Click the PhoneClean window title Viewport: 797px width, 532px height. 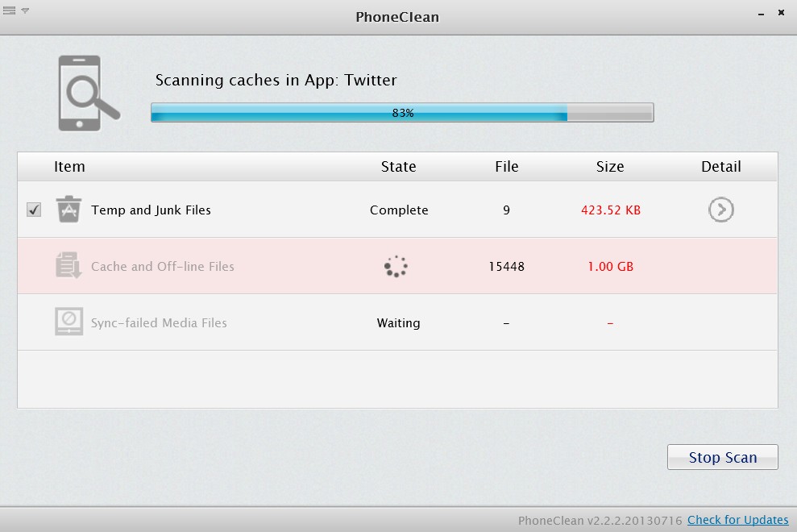[397, 17]
